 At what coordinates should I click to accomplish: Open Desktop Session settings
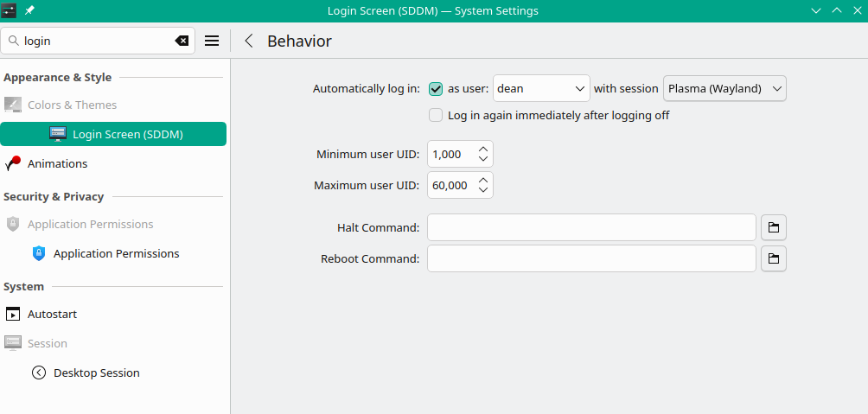coord(96,373)
